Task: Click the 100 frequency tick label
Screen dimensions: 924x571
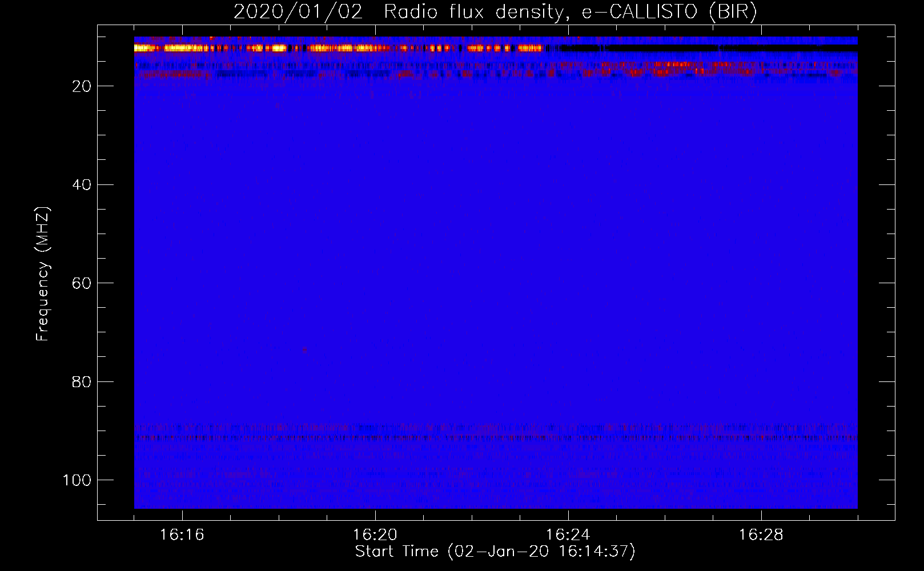Action: point(77,480)
